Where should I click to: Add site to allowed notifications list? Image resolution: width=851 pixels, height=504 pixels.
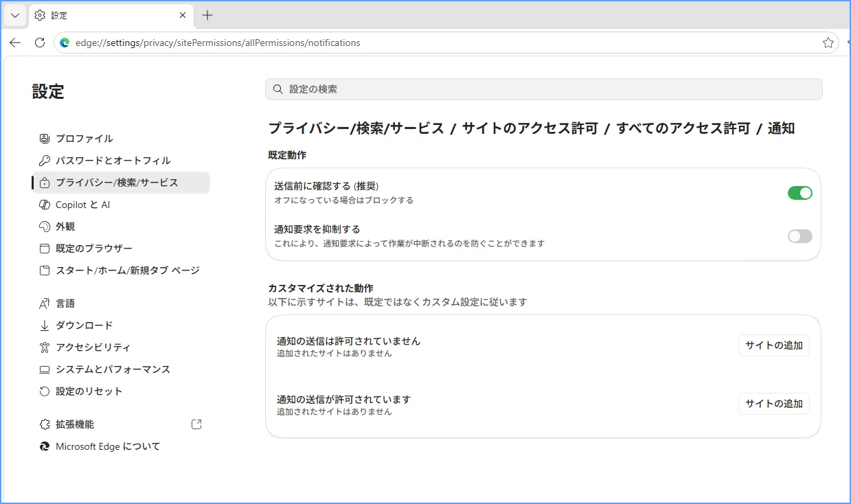tap(774, 404)
